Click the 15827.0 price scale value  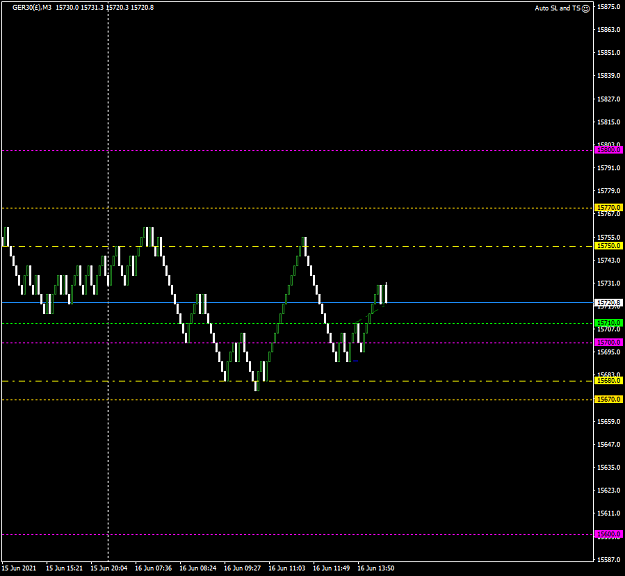[x=608, y=99]
